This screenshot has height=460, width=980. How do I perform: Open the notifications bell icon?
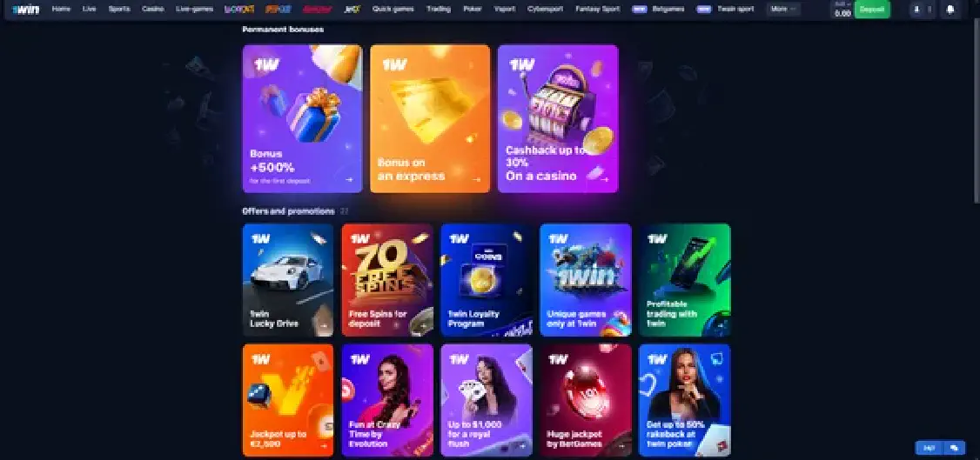950,10
